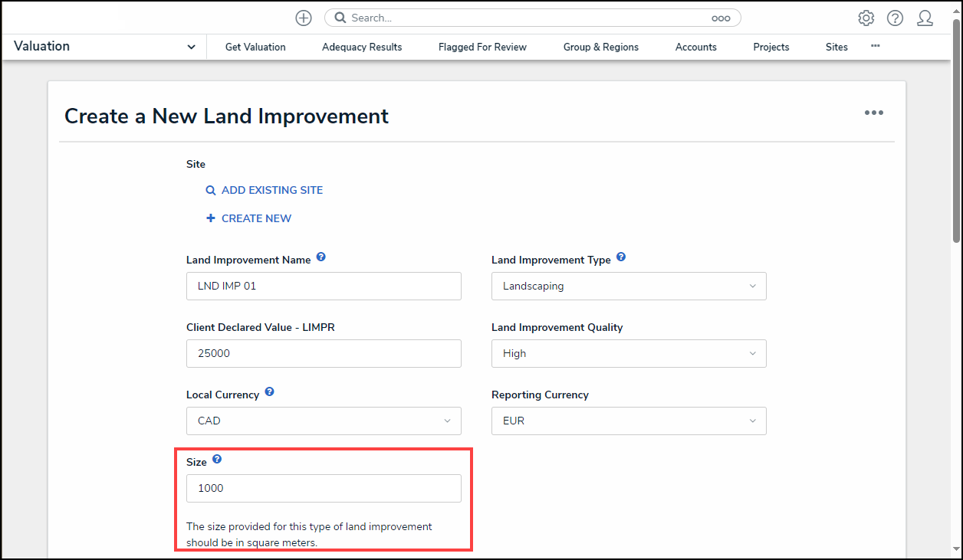Click the three-circle icon in search bar

pyautogui.click(x=721, y=18)
